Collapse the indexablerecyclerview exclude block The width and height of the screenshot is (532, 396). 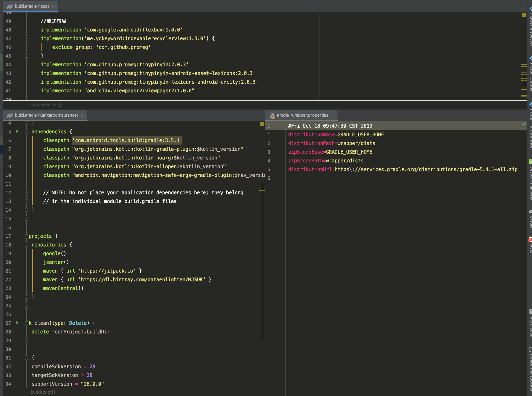pos(27,38)
